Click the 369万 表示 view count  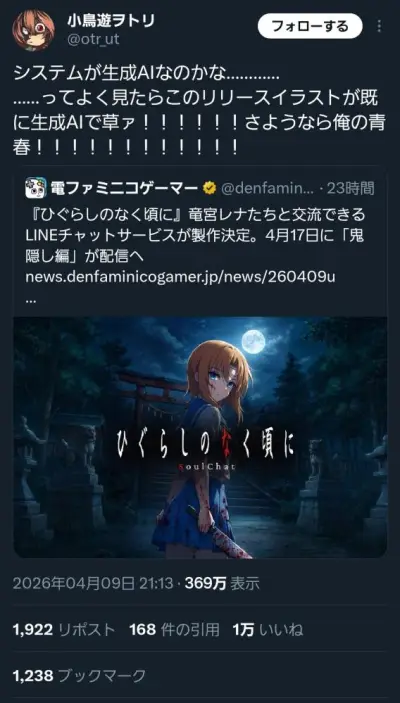pyautogui.click(x=222, y=583)
